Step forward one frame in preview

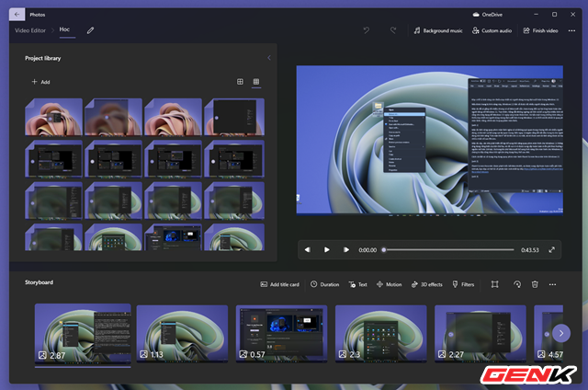[x=345, y=249]
